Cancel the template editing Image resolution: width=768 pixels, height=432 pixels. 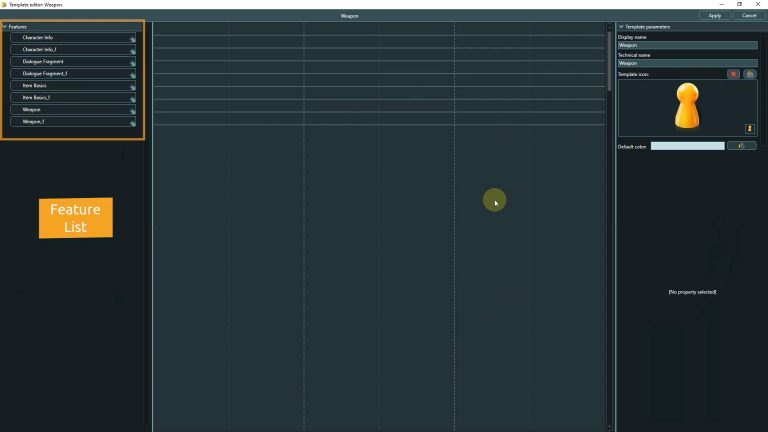(749, 16)
